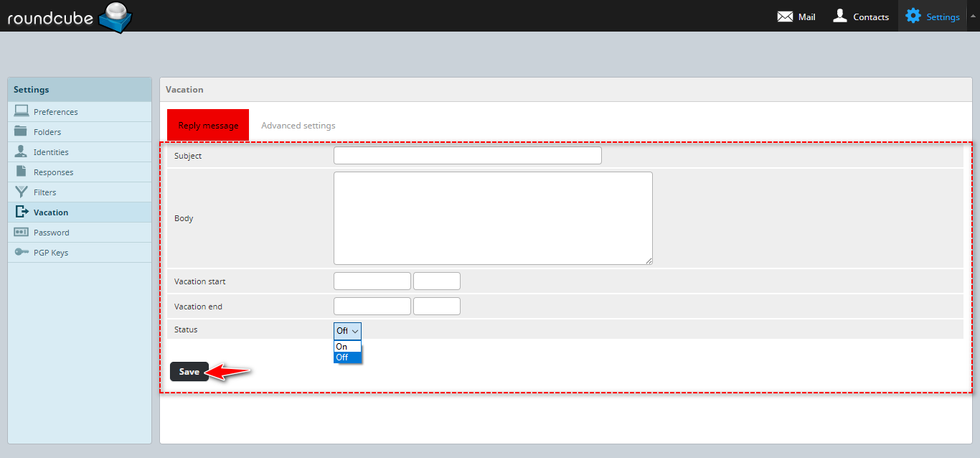Image resolution: width=980 pixels, height=458 pixels.
Task: Switch to the Advanced settings tab
Action: point(298,125)
